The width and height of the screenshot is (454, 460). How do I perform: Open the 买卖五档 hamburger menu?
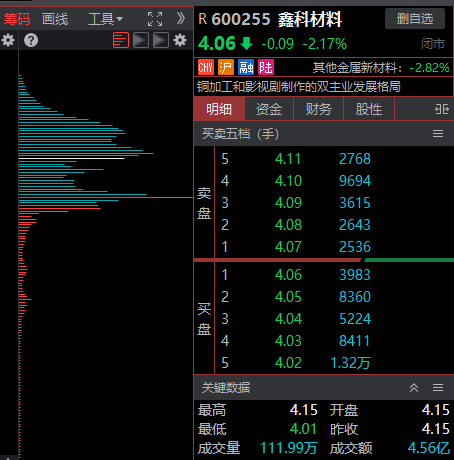point(438,134)
